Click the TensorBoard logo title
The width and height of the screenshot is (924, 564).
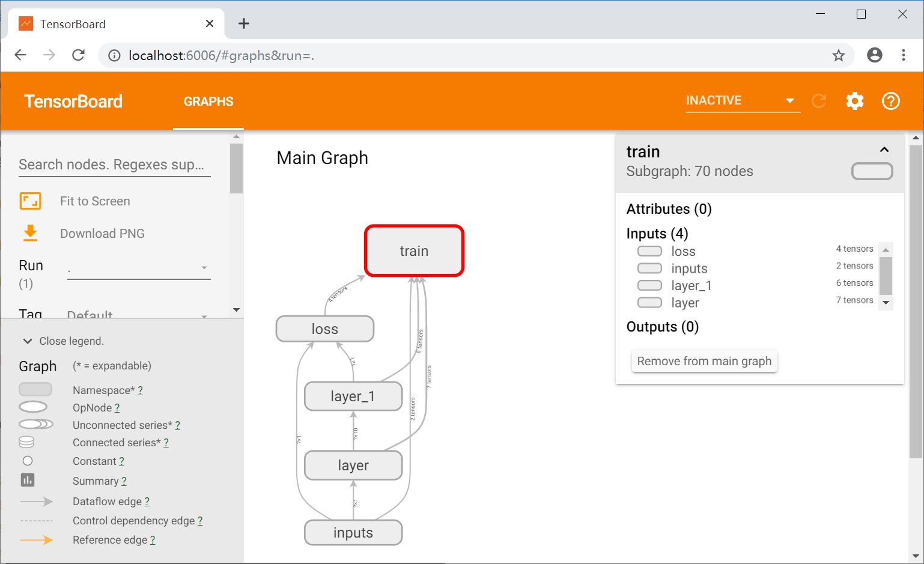coord(73,102)
